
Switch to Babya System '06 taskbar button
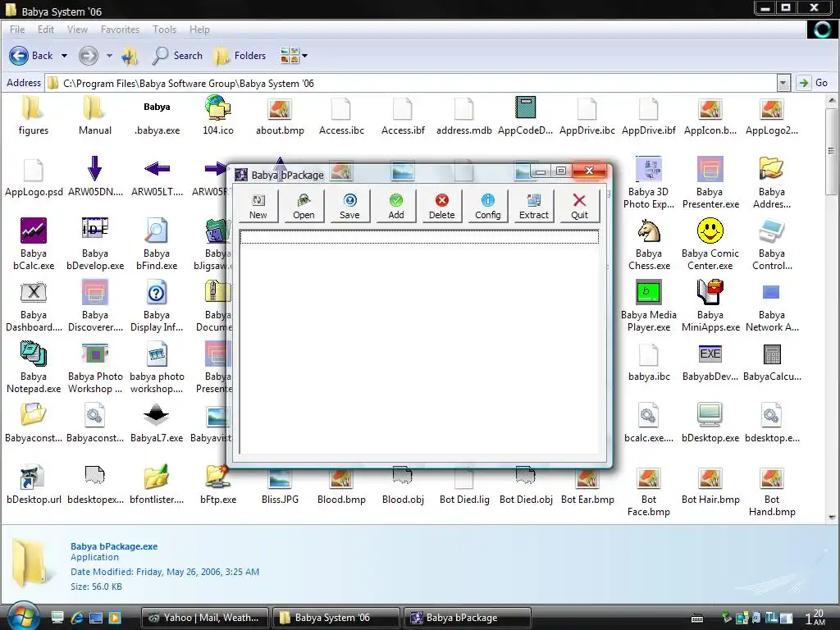pyautogui.click(x=336, y=618)
